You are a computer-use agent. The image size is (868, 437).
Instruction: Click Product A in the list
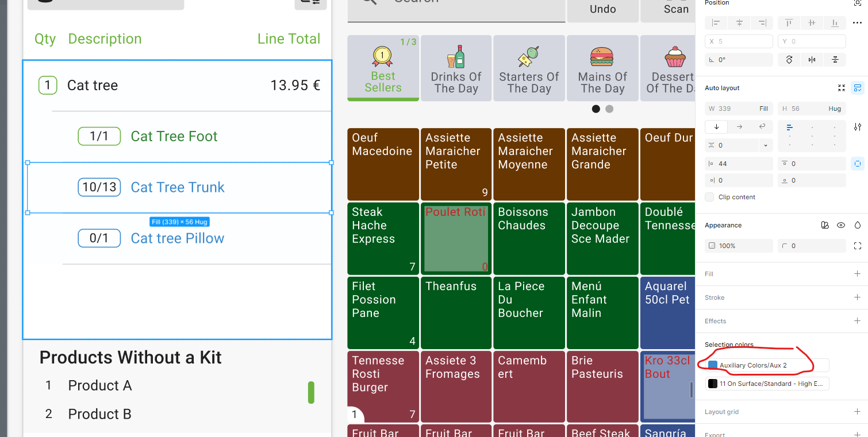(x=100, y=385)
